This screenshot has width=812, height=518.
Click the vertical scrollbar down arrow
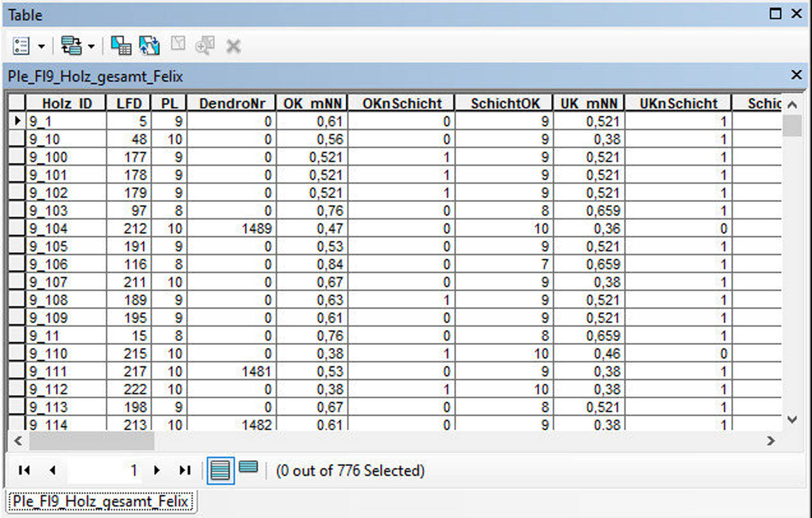click(x=793, y=420)
